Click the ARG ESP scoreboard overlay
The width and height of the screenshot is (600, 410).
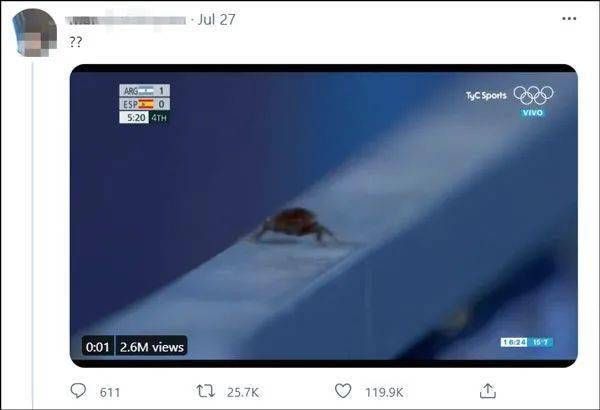pyautogui.click(x=144, y=104)
